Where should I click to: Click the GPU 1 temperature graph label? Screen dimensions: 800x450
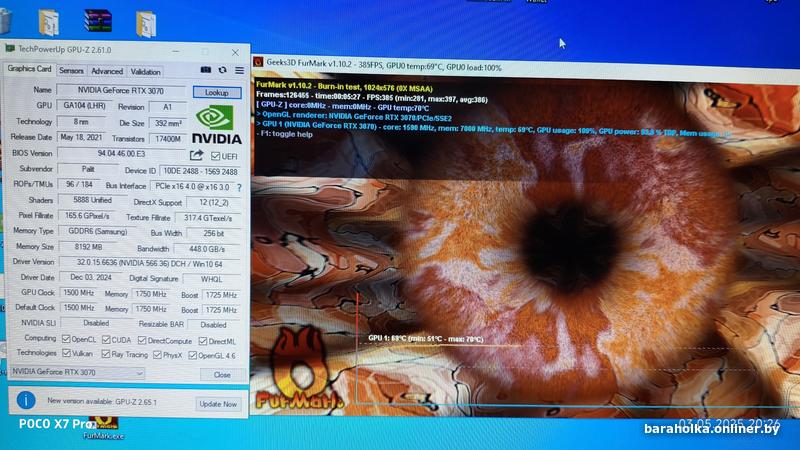click(x=425, y=338)
